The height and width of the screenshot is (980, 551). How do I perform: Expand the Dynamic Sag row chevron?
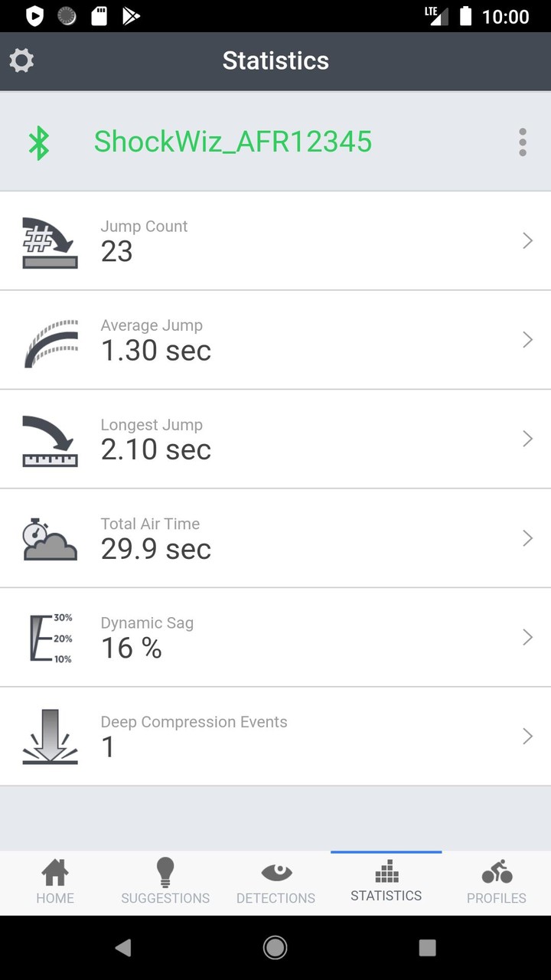(x=527, y=637)
